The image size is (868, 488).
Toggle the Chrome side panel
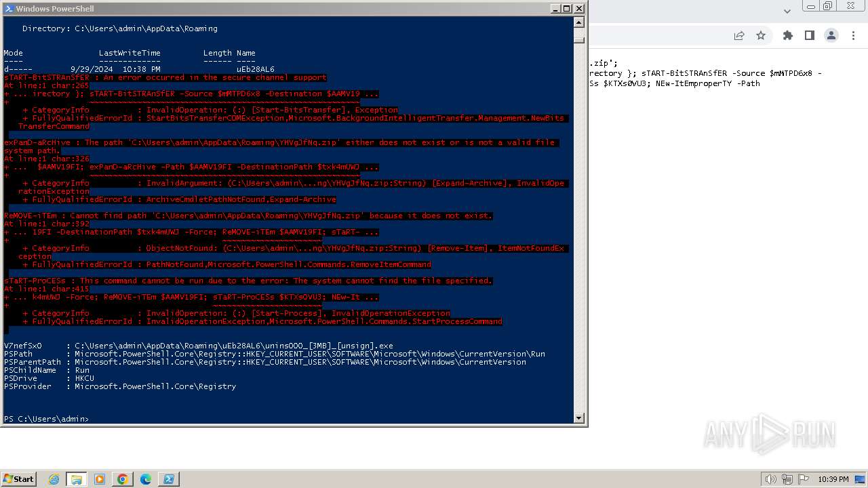click(809, 35)
